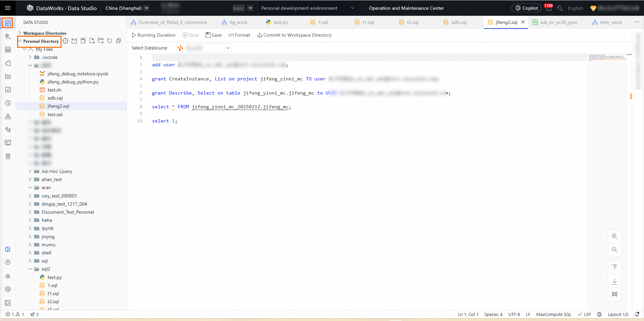
Task: Open the hamburger main menu
Action: pyautogui.click(x=8, y=8)
